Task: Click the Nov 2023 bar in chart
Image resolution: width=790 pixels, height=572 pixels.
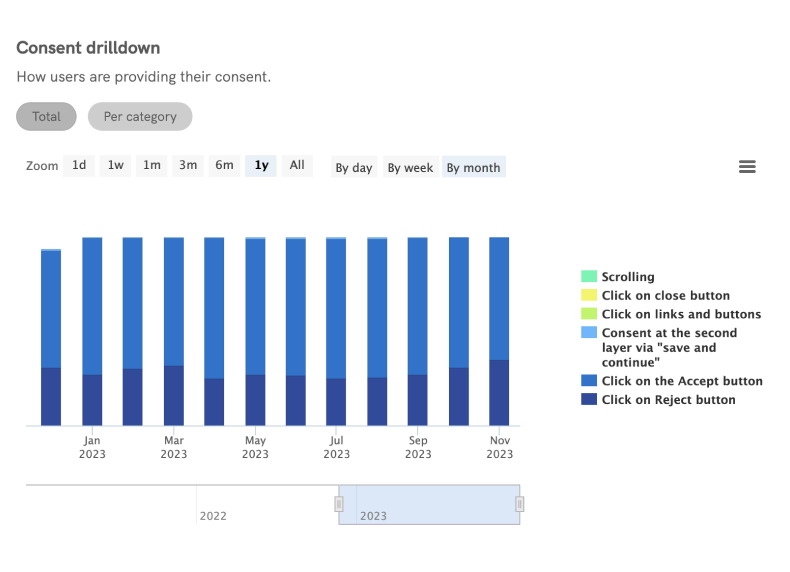Action: point(499,330)
